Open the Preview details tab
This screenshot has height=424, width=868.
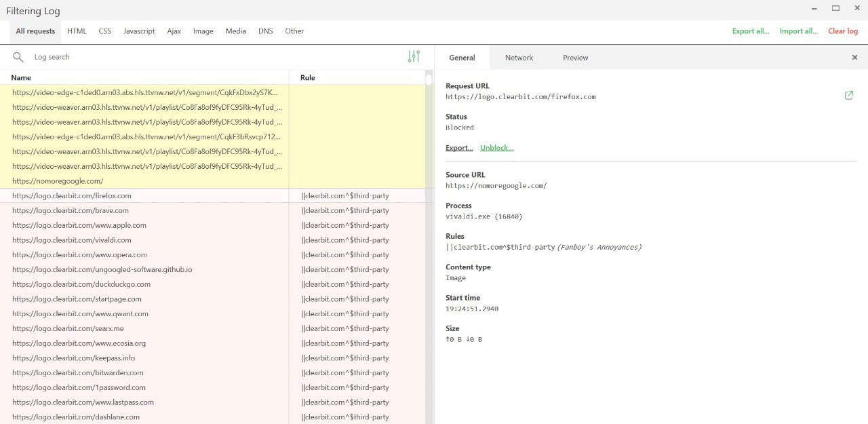[x=576, y=58]
